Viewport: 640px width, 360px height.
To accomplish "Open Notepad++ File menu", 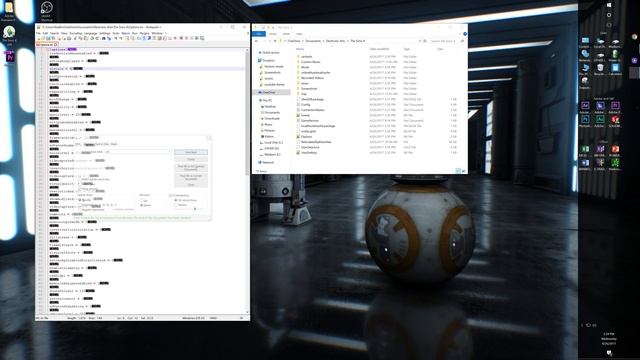I will click(38, 33).
